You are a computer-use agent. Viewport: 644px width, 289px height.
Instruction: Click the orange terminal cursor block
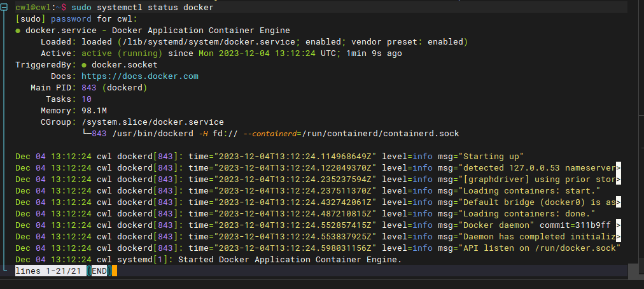(115, 271)
